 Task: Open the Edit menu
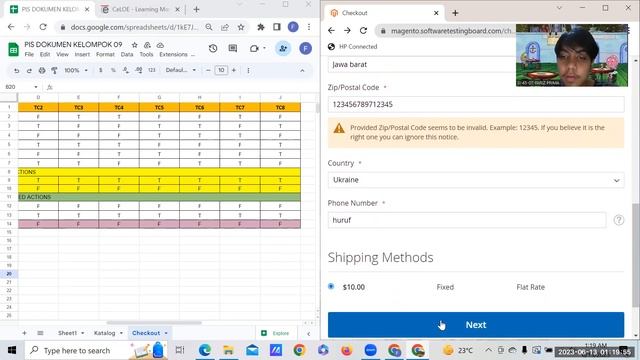tap(45, 54)
